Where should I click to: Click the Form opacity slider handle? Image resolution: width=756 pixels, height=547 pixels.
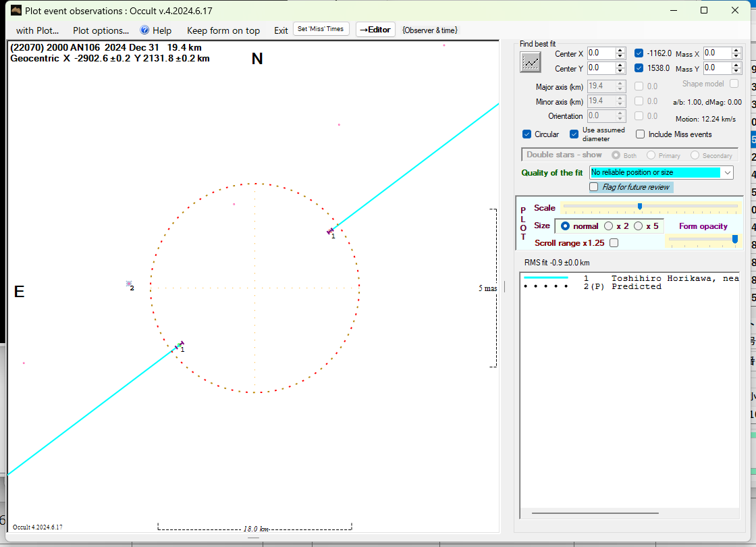click(x=735, y=239)
